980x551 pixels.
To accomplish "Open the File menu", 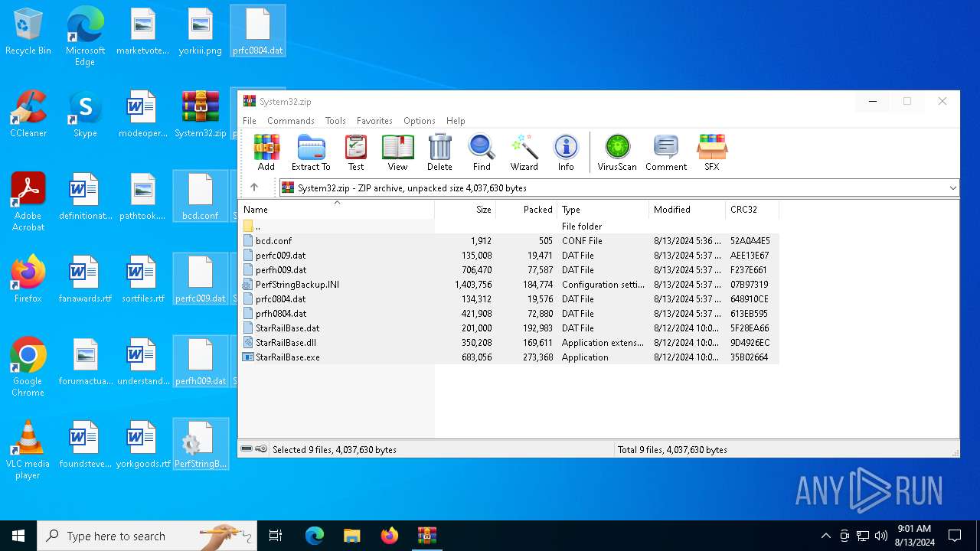I will (x=250, y=121).
